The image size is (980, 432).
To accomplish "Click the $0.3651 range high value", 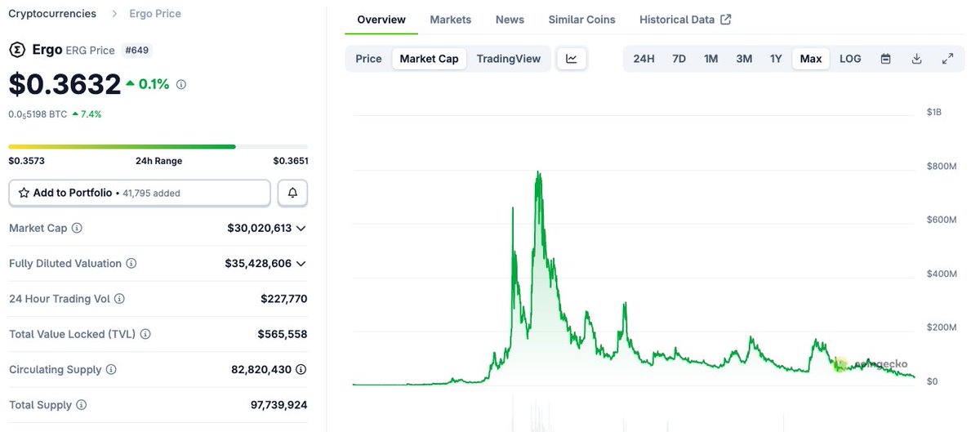I will coord(291,161).
